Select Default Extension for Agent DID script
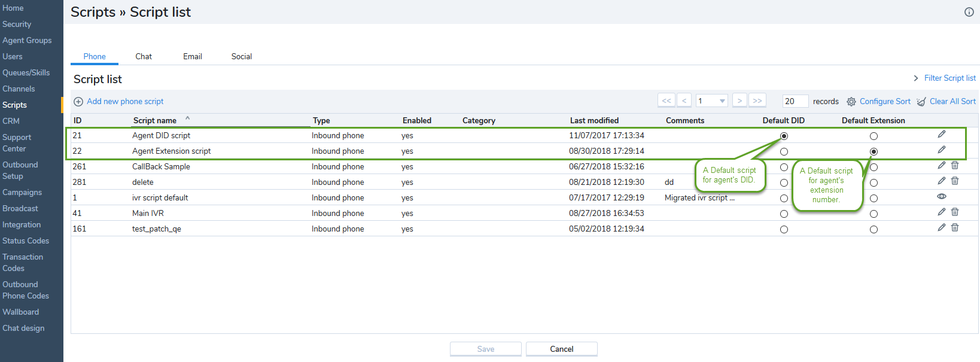The width and height of the screenshot is (980, 362). click(x=874, y=136)
